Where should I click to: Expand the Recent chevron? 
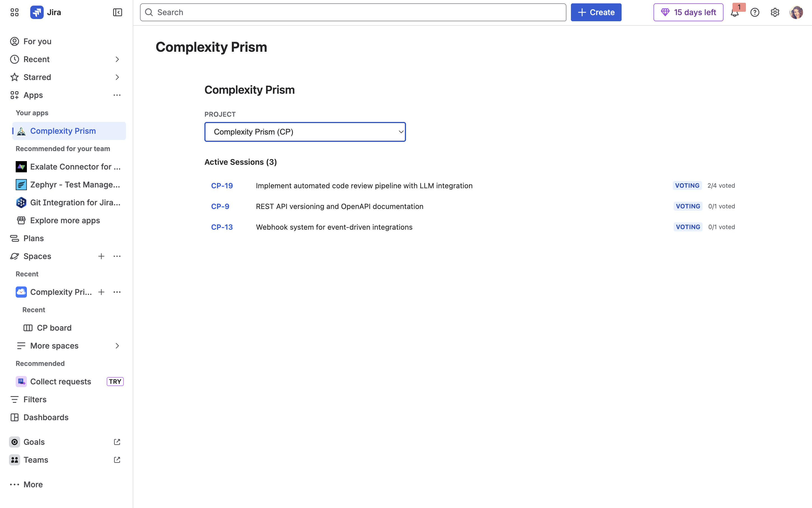pyautogui.click(x=117, y=60)
